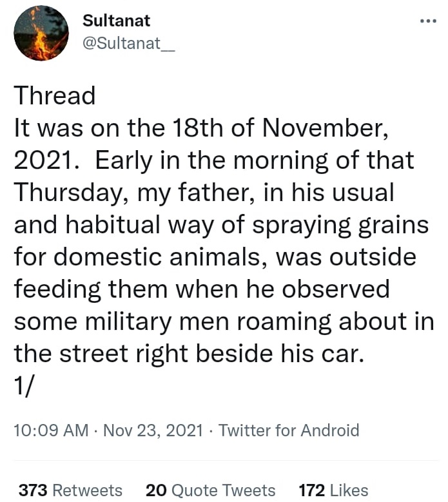Click the line starting with feeding them

click(x=202, y=289)
